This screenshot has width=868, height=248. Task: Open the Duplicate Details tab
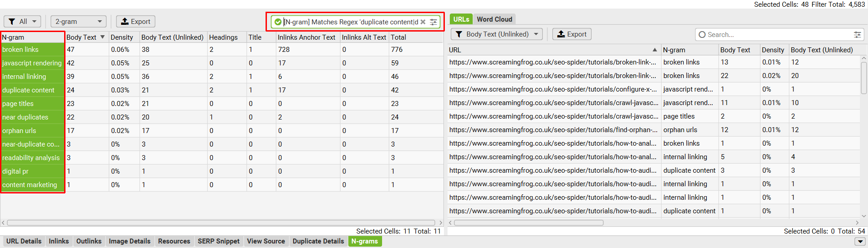[318, 241]
